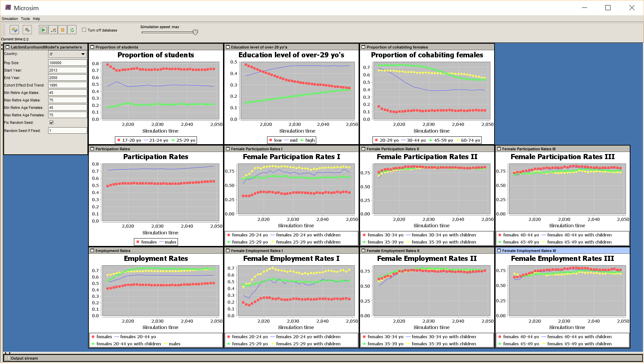Uncheck the Fix Random Seed checkbox
The image size is (644, 363).
point(52,122)
